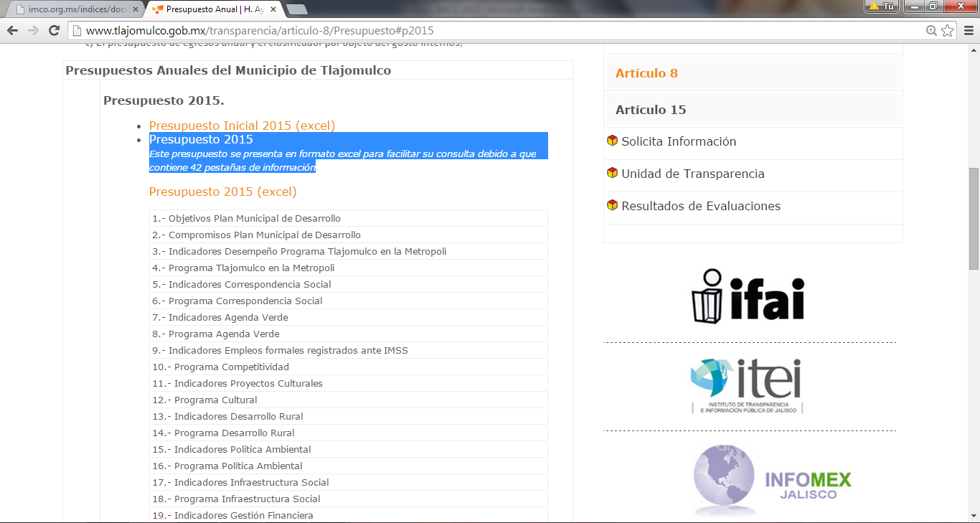Click the Chrome user profile button
Screen dimensions: 980x523
point(882,6)
